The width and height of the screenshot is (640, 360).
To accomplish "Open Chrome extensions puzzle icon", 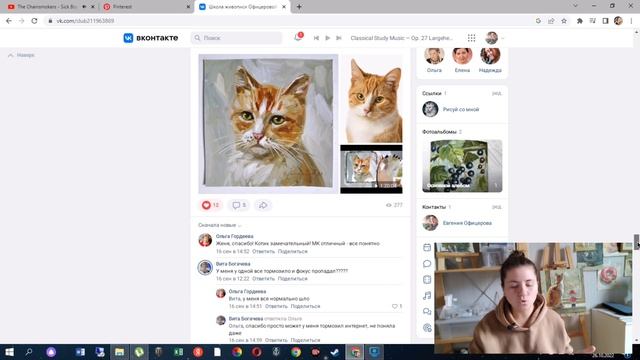I will (580, 21).
